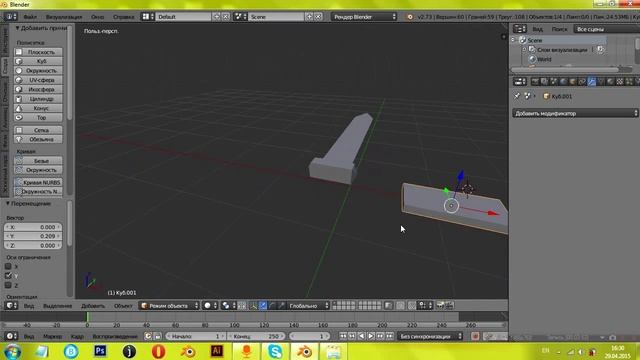Set the vector X value field
The width and height of the screenshot is (640, 360).
click(33, 227)
